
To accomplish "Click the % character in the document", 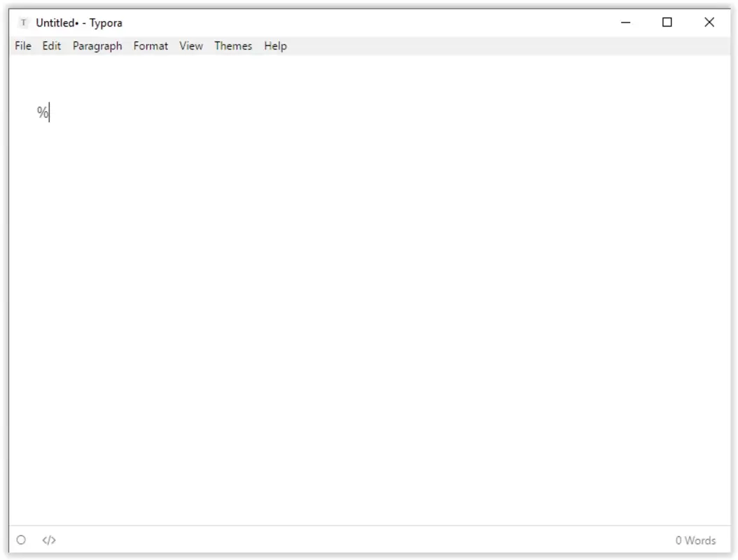I will tap(41, 111).
